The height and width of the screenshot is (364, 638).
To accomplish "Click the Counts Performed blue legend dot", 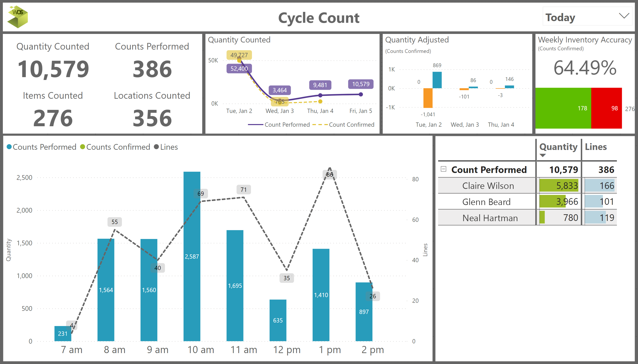I will point(9,147).
